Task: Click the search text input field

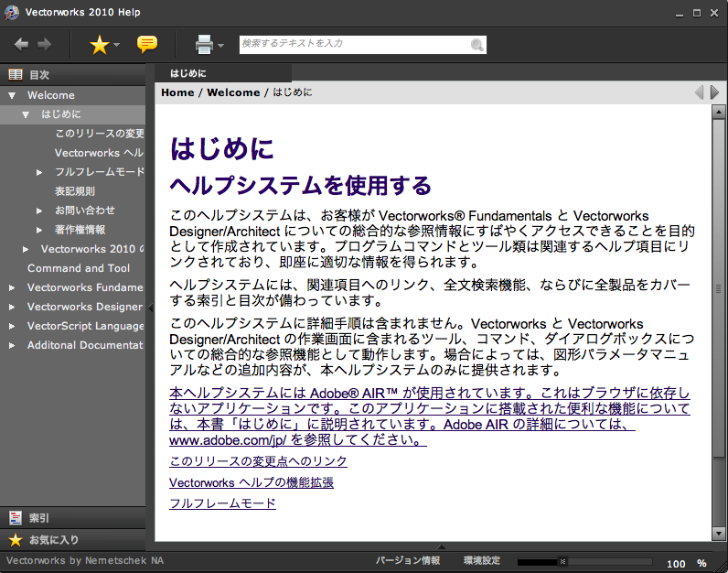Action: pos(353,44)
